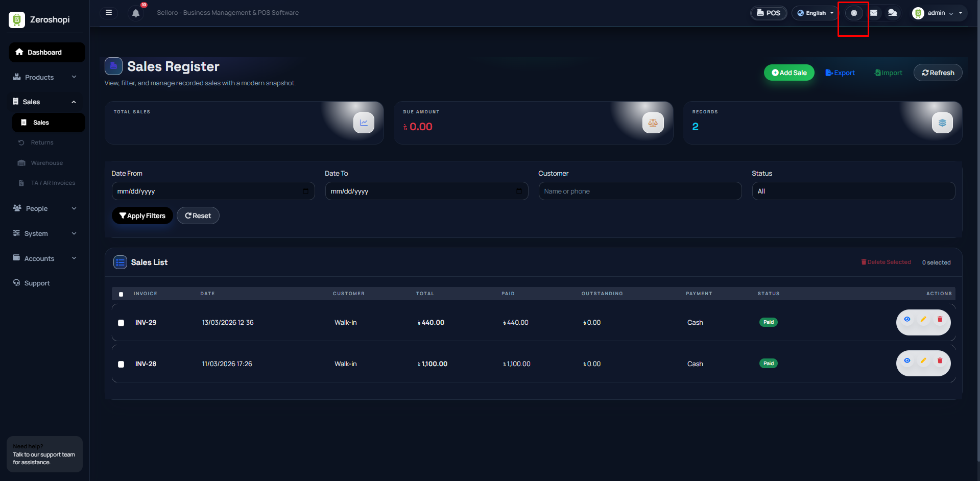Toggle the sidebar hamburger menu
This screenshot has width=980, height=481.
[109, 13]
